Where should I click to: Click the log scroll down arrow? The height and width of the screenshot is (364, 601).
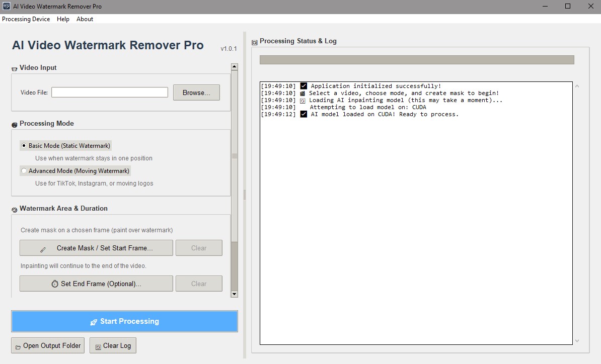click(x=577, y=341)
